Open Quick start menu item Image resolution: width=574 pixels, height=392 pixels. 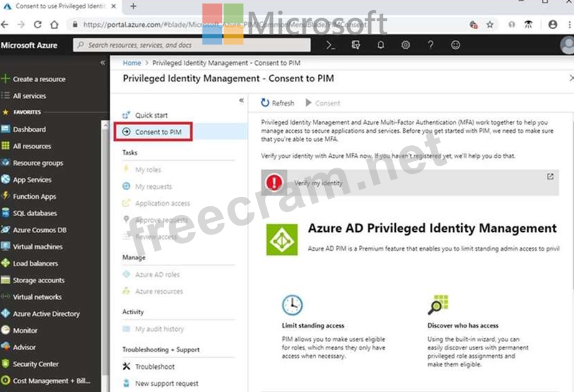pyautogui.click(x=151, y=115)
